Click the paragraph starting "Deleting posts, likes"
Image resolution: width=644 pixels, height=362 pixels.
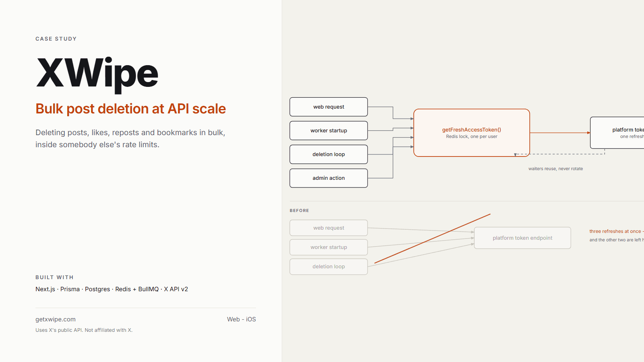coord(130,138)
